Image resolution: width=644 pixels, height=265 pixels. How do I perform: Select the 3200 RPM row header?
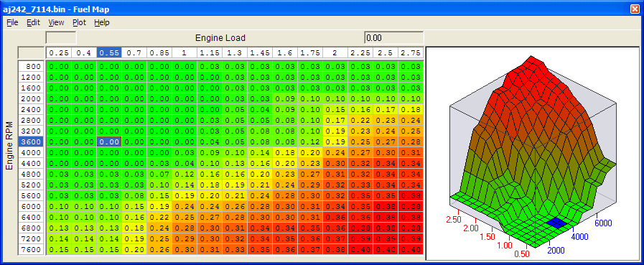point(32,131)
